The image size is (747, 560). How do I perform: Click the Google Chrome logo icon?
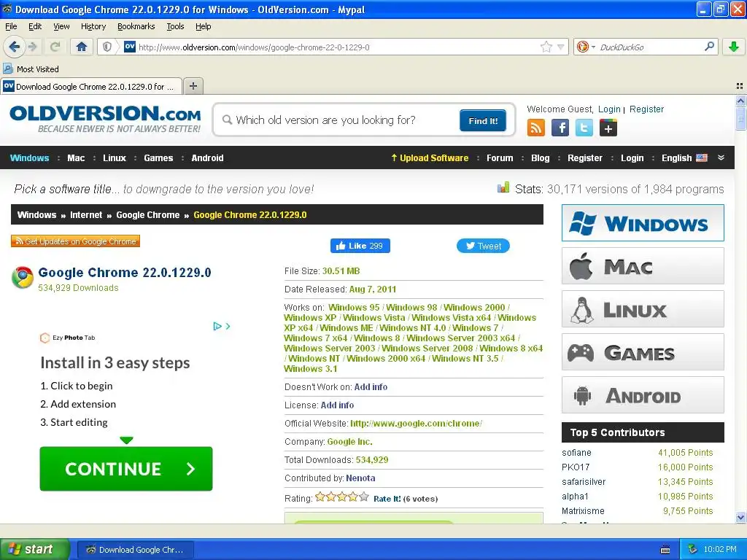[23, 278]
